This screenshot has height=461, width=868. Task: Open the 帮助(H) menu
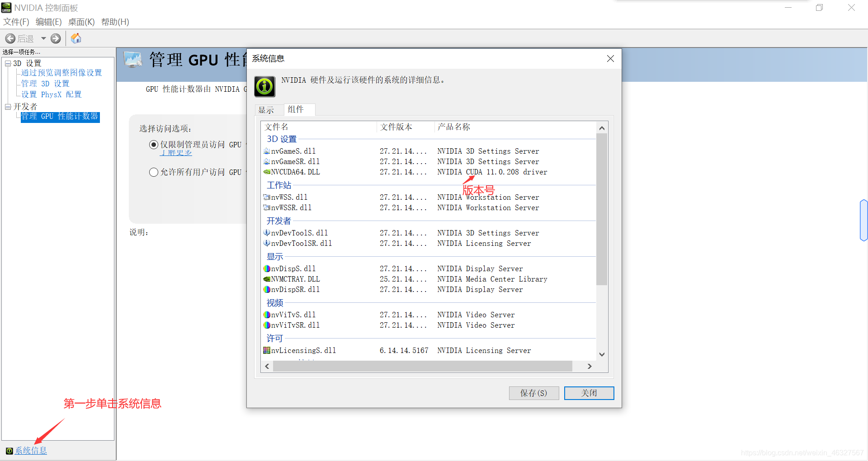tap(115, 22)
